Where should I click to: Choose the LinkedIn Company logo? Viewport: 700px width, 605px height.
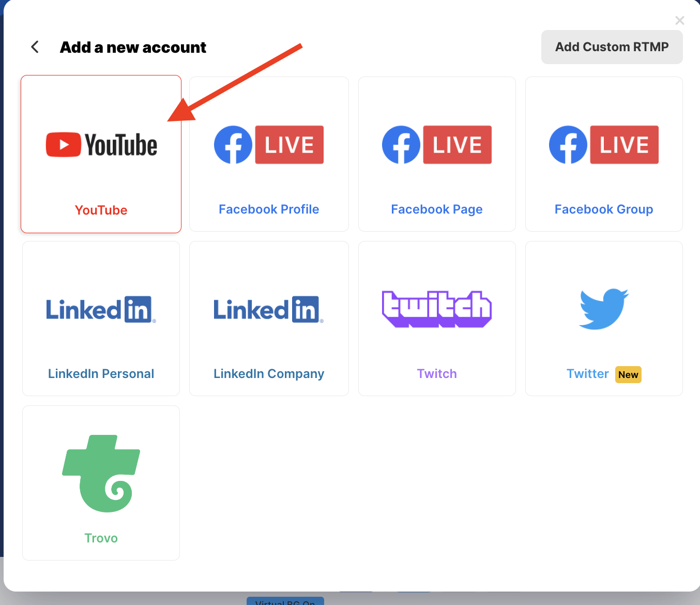pyautogui.click(x=269, y=309)
